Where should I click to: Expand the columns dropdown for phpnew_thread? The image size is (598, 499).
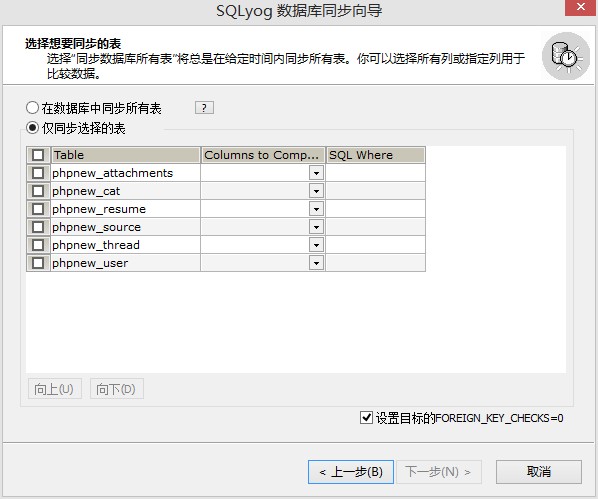(x=316, y=245)
